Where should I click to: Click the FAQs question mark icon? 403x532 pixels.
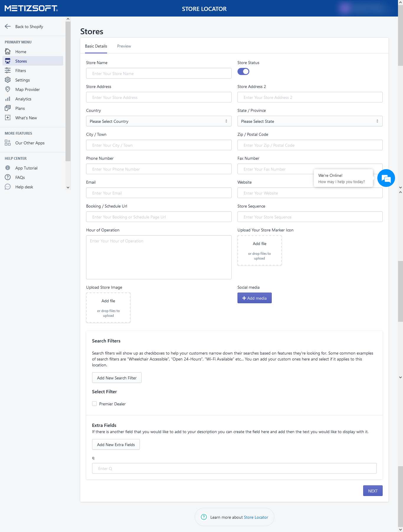tap(8, 177)
